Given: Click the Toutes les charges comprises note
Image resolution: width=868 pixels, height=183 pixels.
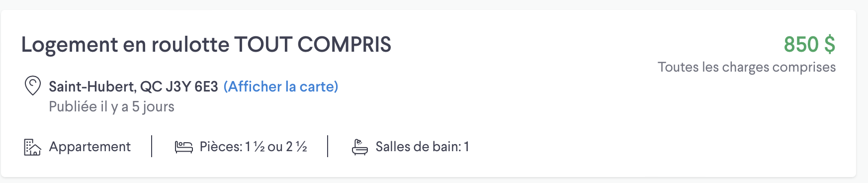Looking at the screenshot, I should tap(747, 67).
